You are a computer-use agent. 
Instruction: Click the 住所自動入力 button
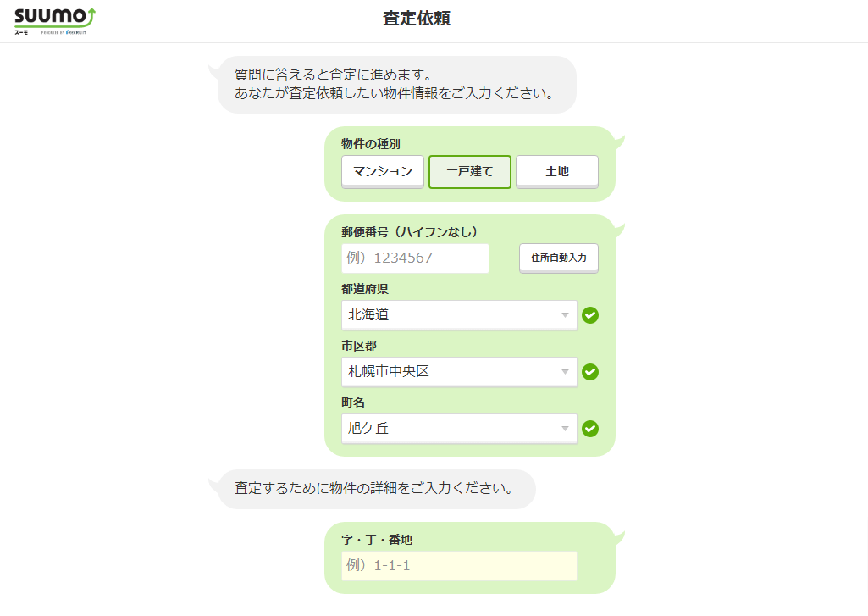[559, 258]
